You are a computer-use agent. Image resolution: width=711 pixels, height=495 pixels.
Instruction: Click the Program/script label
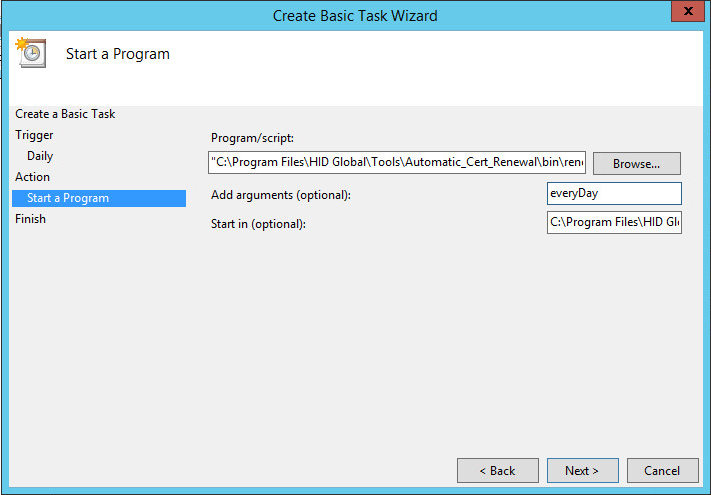coord(252,138)
